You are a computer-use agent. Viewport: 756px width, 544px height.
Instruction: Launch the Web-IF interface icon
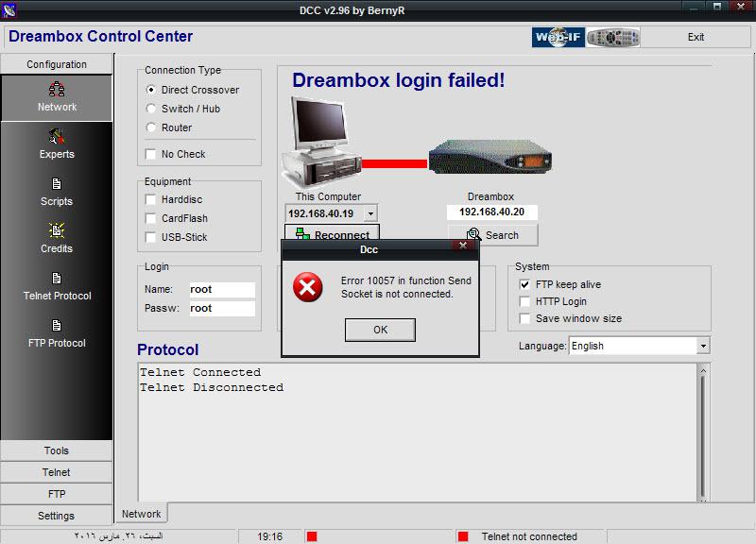pyautogui.click(x=558, y=37)
